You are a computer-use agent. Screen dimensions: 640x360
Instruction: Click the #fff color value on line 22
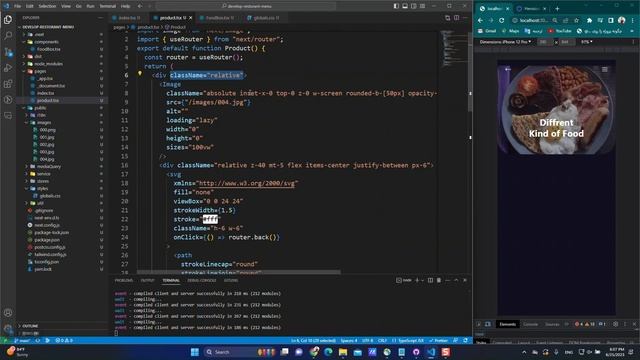pos(210,219)
